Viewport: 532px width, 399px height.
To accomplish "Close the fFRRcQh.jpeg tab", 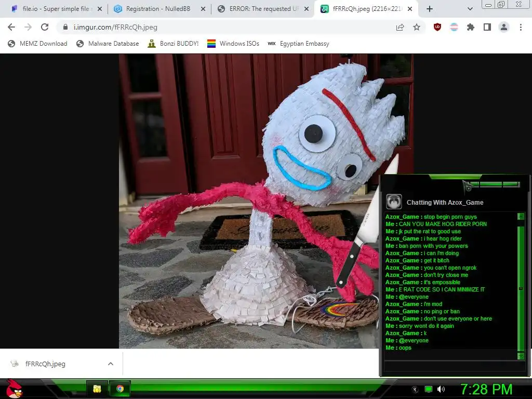I will click(x=410, y=9).
